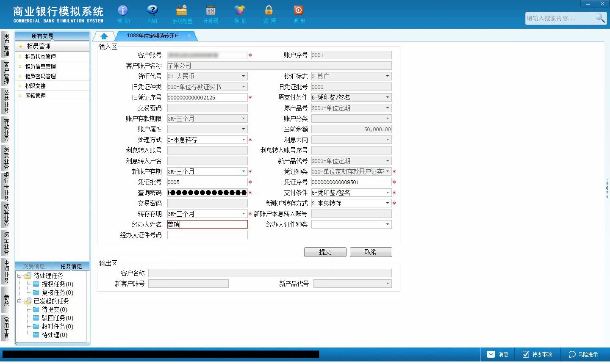Viewport: 610px width, 364px height.
Task: Open the FAQ toolbar icon
Action: point(152,14)
